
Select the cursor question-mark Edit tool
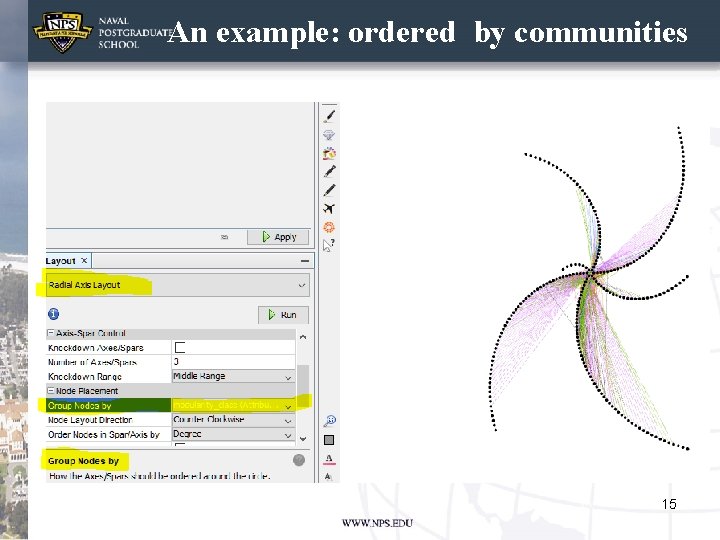329,245
